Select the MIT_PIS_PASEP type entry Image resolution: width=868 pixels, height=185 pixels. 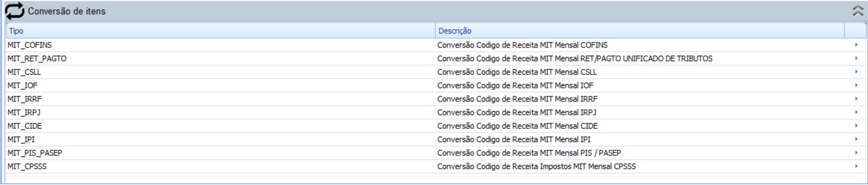[x=35, y=153]
